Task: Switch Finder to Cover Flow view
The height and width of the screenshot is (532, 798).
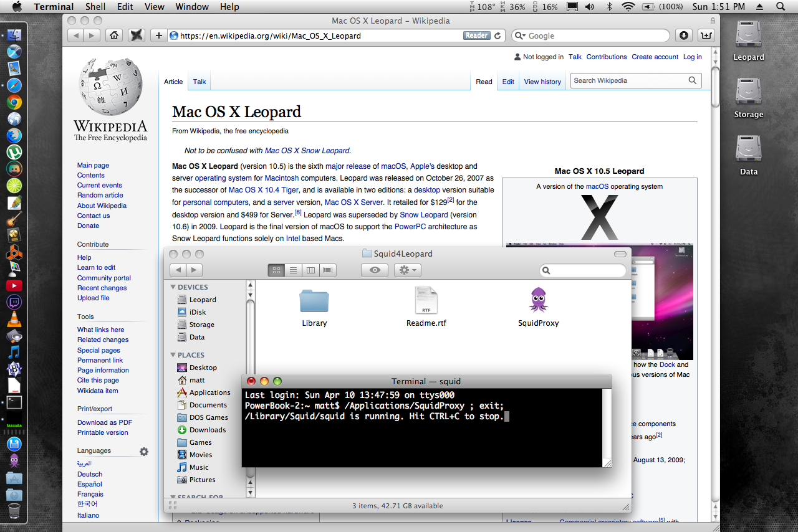Action: 327,270
